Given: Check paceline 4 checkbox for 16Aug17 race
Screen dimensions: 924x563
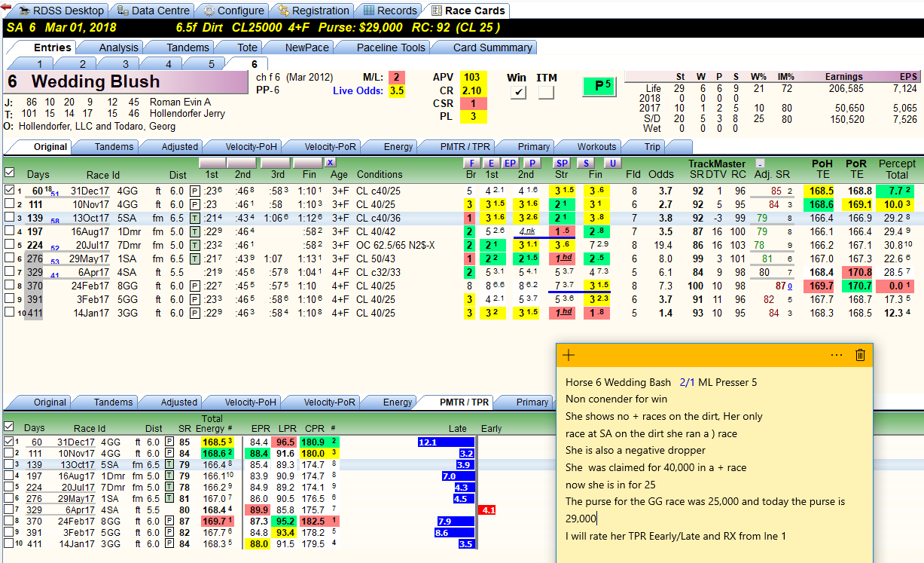Looking at the screenshot, I should (x=9, y=231).
